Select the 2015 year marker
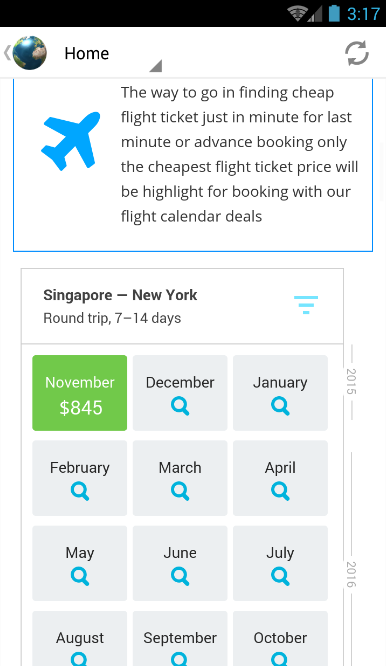 click(352, 381)
